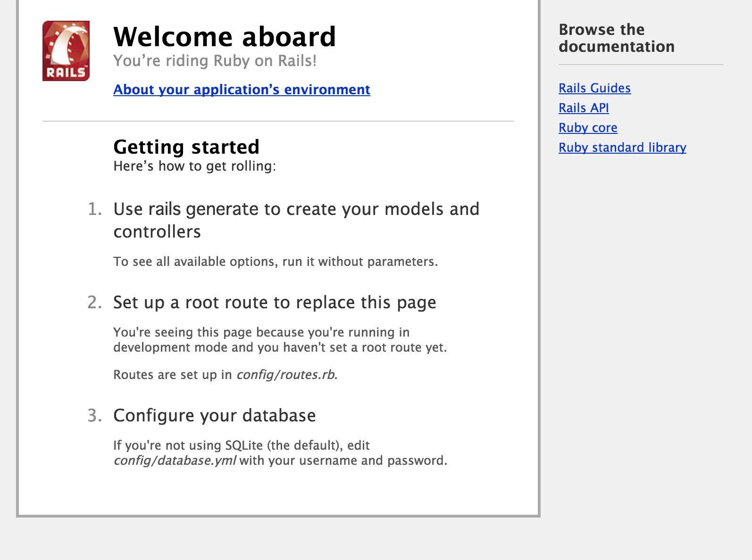Open About your application's environment link
Image resolution: width=752 pixels, height=560 pixels.
[x=242, y=90]
